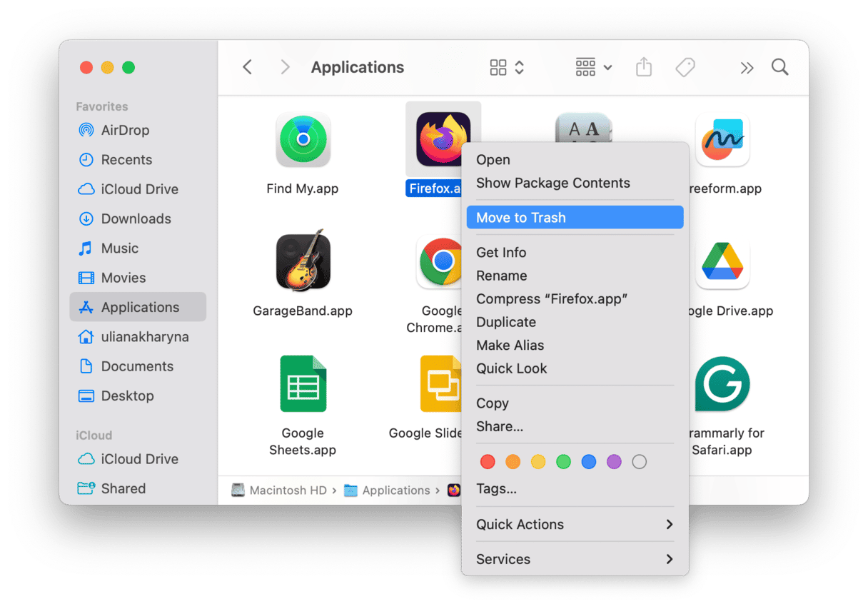Go back with the left chevron
The image size is (868, 604).
pyautogui.click(x=248, y=67)
